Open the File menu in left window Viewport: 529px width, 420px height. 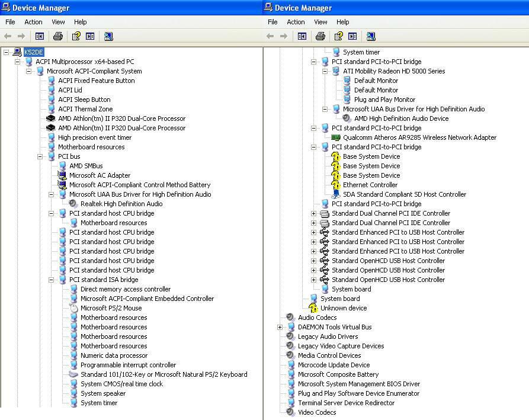(x=10, y=22)
